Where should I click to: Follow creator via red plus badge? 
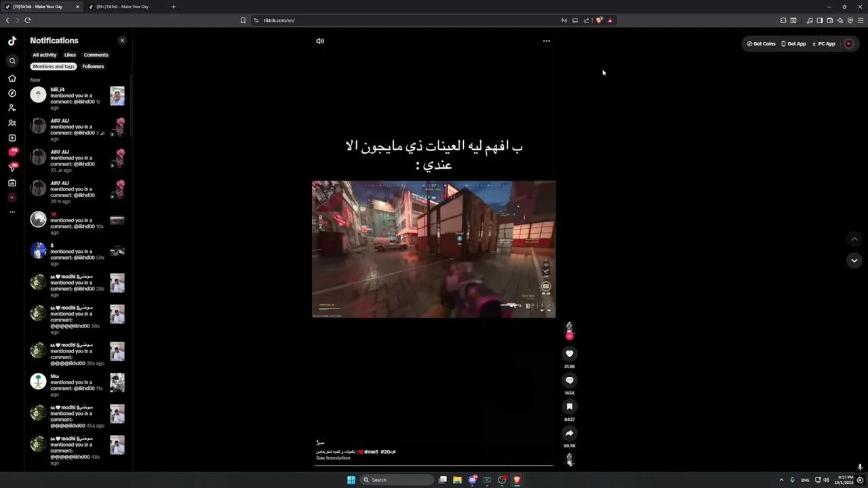570,336
